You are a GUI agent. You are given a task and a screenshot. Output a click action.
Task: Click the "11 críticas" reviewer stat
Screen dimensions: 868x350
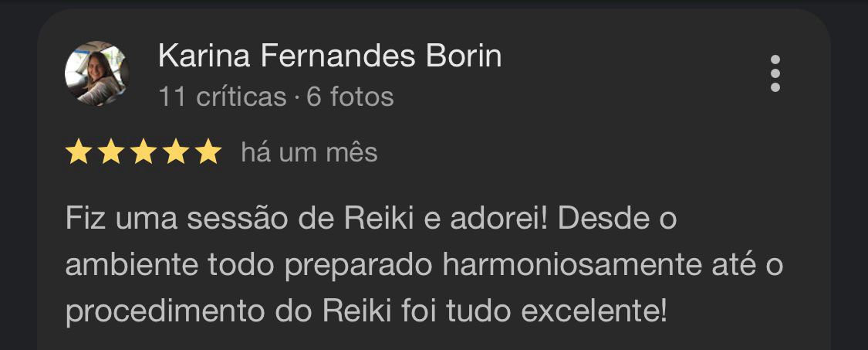(222, 97)
